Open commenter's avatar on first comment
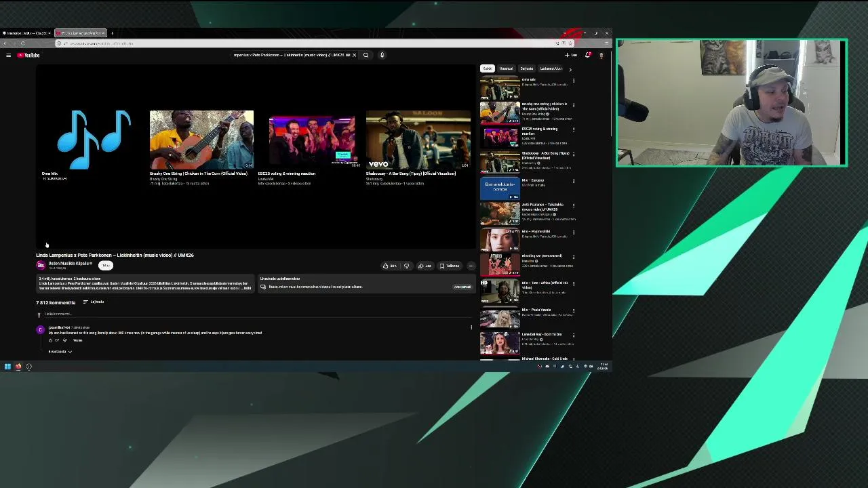Viewport: 868px width, 488px height. 40,330
